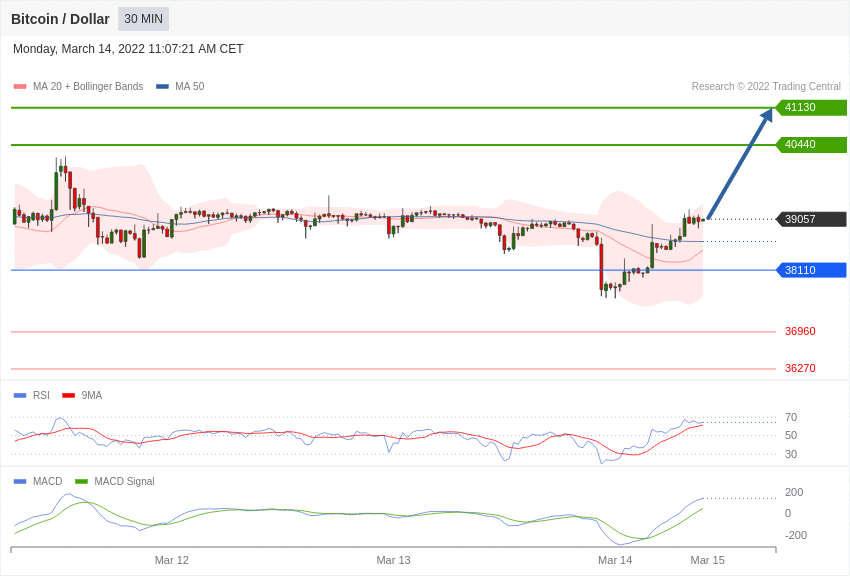
Task: Click the Mar 14 date label
Action: point(615,560)
